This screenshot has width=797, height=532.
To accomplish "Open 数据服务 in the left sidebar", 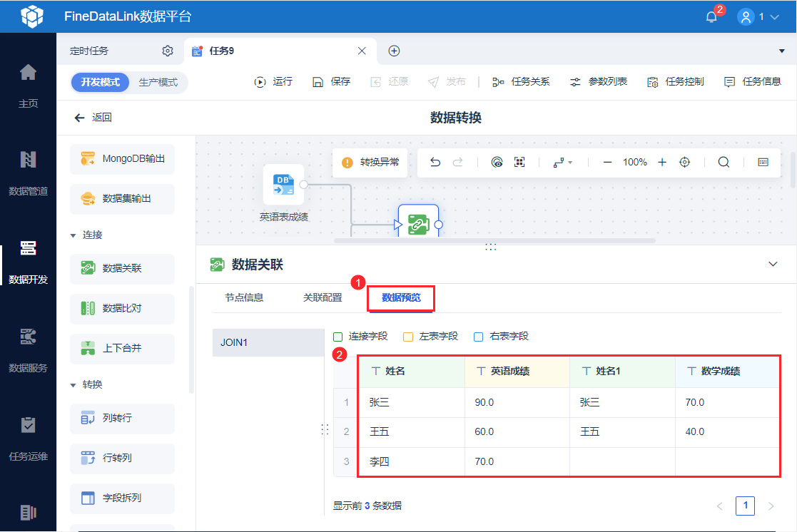I will 28,351.
